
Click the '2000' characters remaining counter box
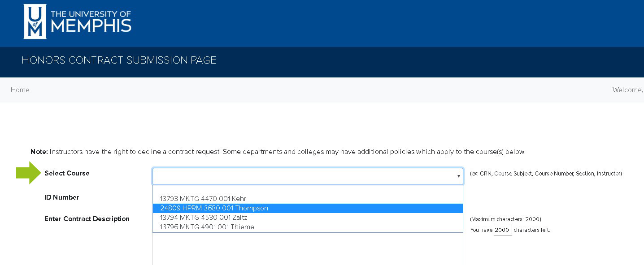(502, 230)
